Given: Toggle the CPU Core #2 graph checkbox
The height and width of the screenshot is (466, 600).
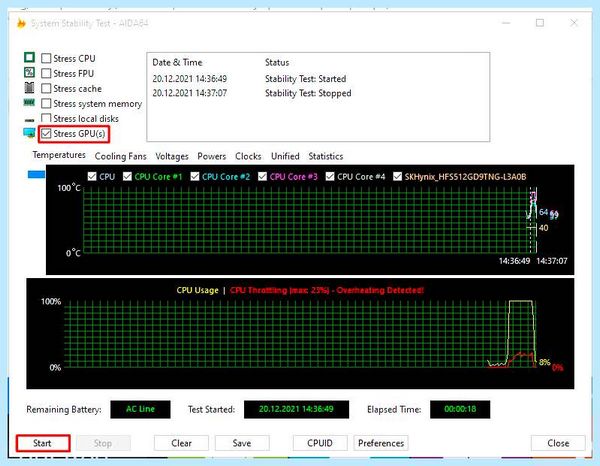Looking at the screenshot, I should coord(195,176).
